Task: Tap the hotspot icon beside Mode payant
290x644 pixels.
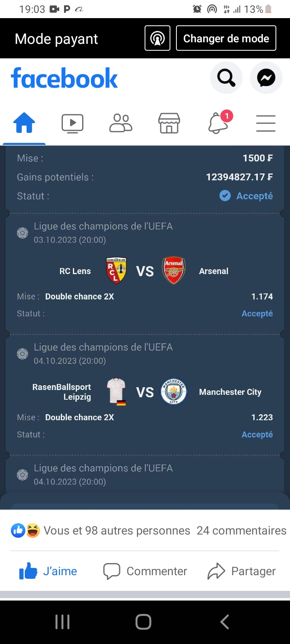Action: [x=157, y=38]
